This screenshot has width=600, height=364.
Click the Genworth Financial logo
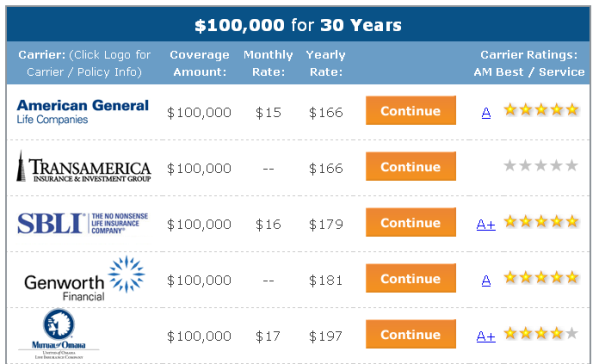84,279
